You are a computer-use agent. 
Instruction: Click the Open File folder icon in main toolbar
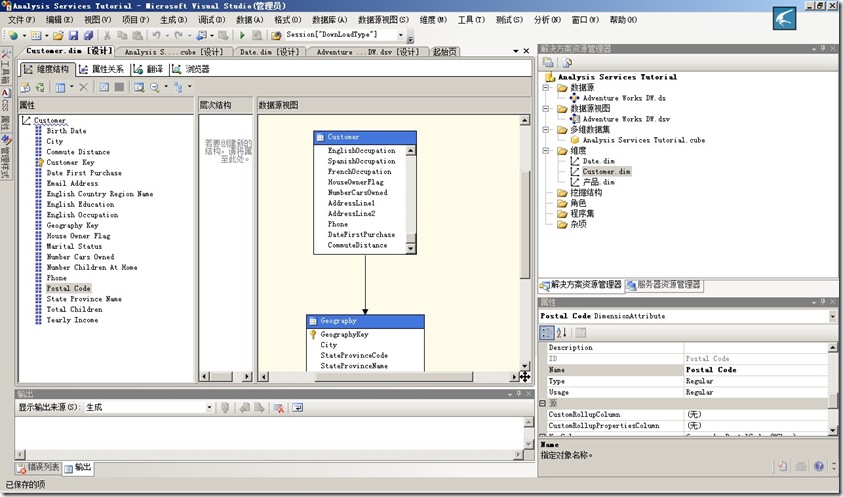[x=58, y=36]
